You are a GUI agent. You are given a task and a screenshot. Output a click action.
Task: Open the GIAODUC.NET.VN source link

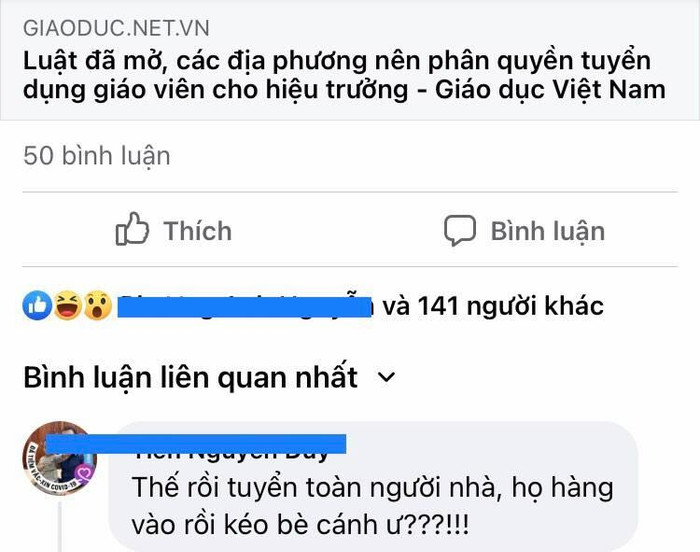point(116,28)
